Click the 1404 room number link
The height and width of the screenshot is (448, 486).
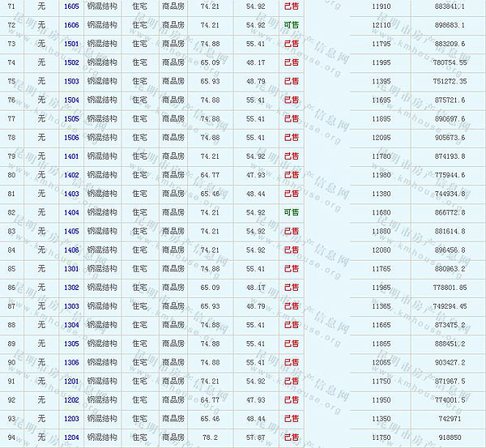[71, 212]
